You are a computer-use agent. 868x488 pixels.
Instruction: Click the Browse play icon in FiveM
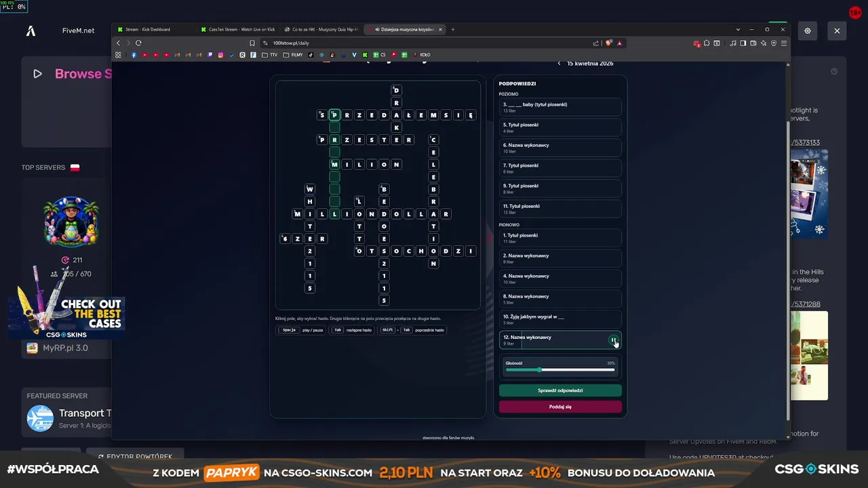pos(37,74)
